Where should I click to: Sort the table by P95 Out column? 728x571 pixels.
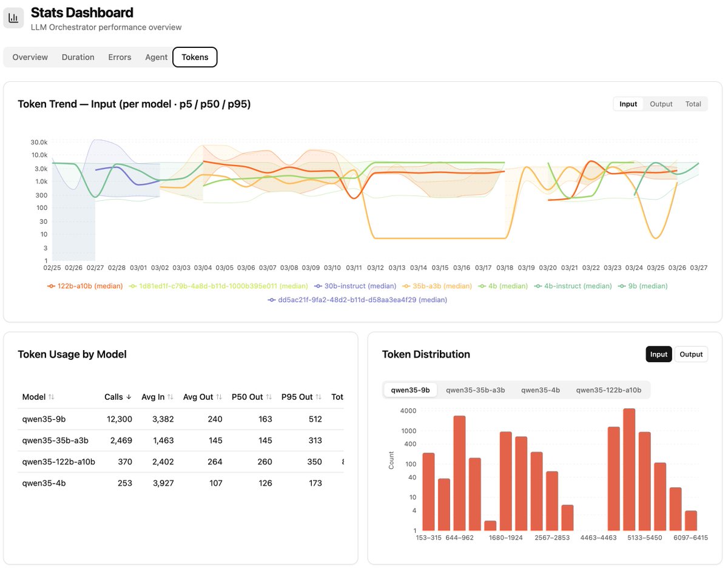click(302, 397)
